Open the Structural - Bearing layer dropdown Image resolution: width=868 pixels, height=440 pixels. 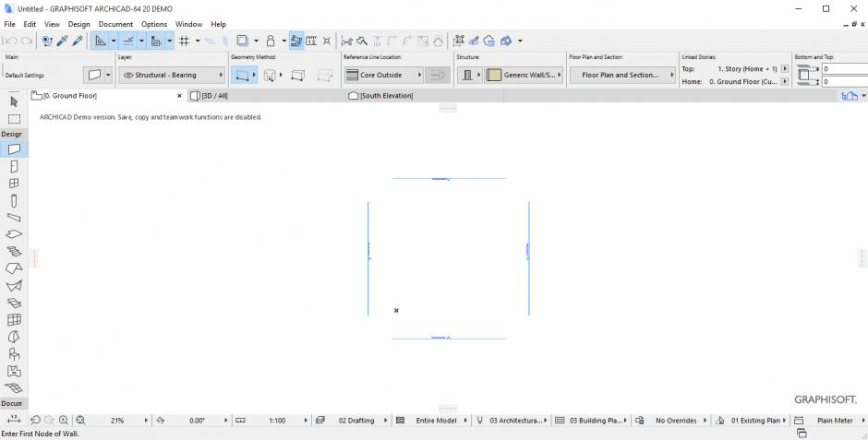(x=173, y=75)
